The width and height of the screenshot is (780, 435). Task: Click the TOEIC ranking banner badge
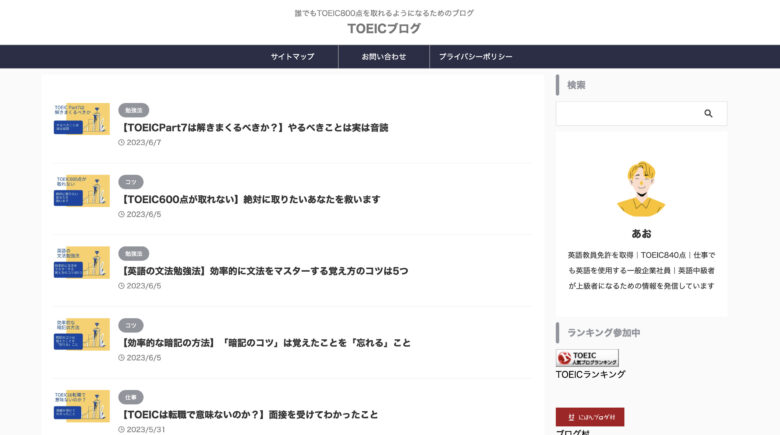pyautogui.click(x=587, y=357)
